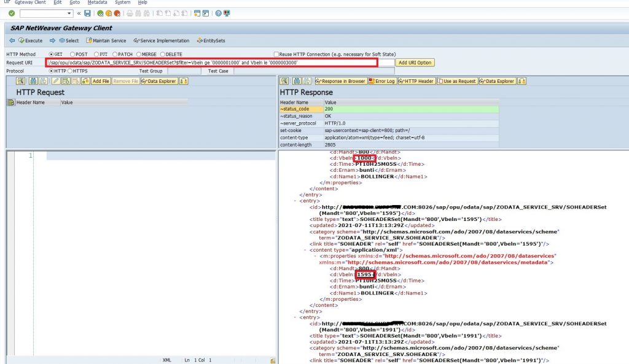Open the Metadata menu

98,2
